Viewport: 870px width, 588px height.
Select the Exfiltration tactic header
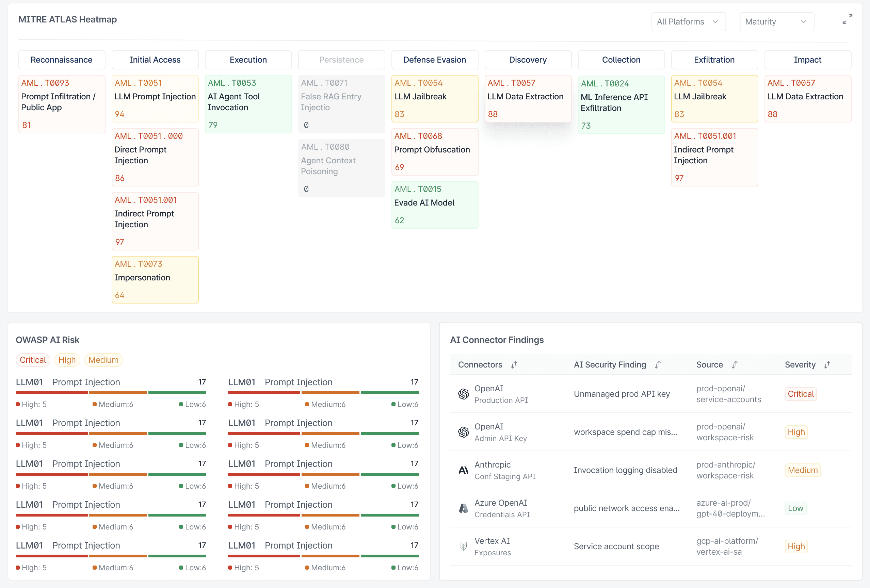[x=714, y=60]
